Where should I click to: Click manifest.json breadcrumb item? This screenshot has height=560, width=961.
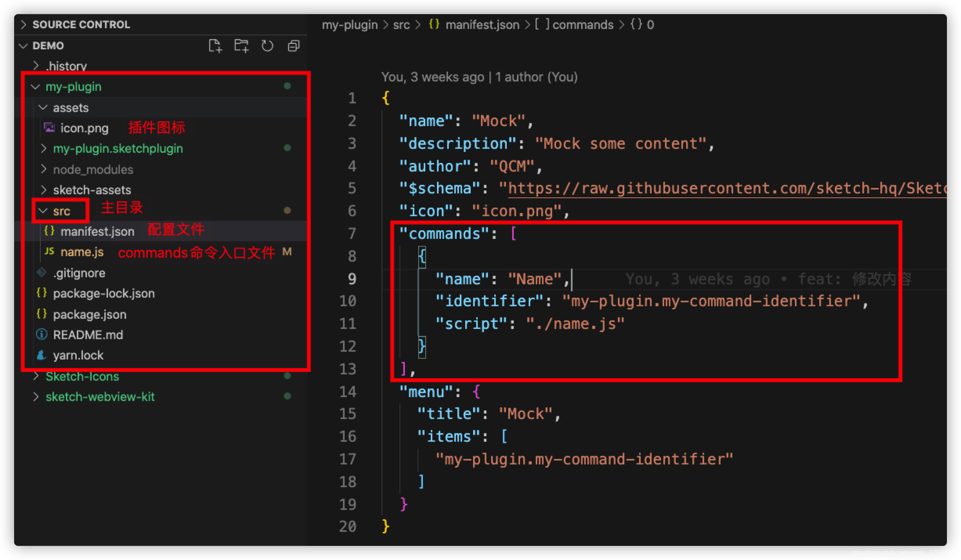[x=482, y=25]
